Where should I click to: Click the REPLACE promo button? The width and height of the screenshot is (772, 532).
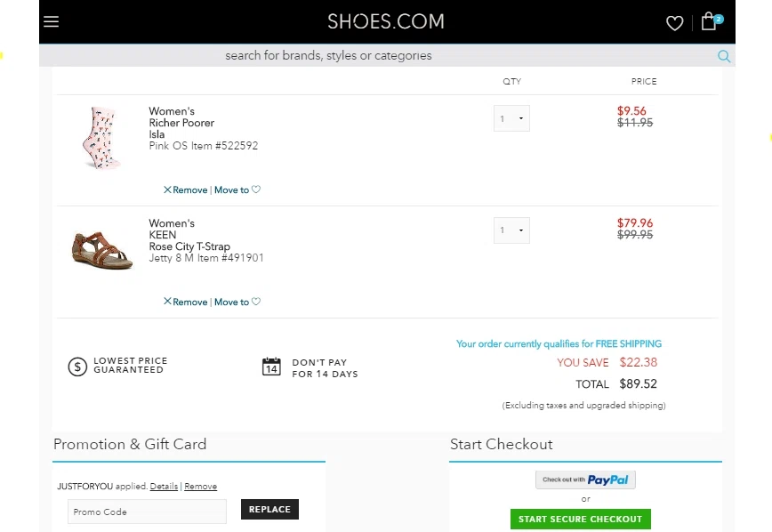click(269, 510)
